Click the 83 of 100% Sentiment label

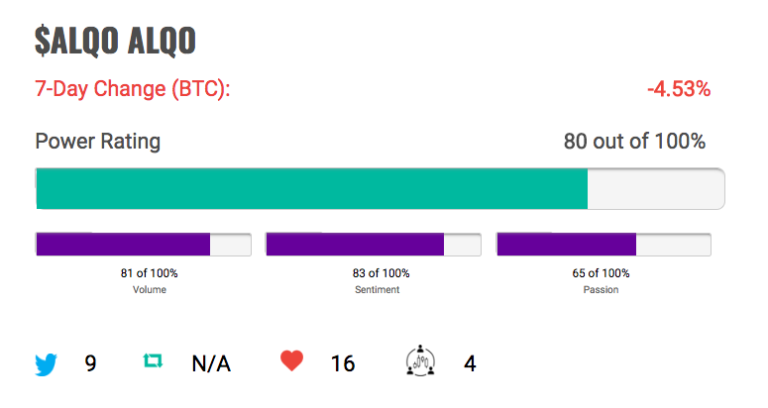(381, 273)
